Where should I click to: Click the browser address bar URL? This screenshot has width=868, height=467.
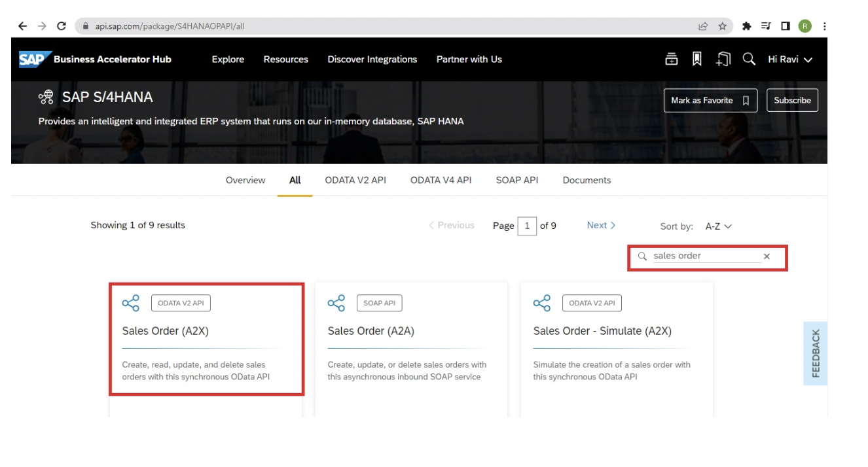(x=170, y=27)
